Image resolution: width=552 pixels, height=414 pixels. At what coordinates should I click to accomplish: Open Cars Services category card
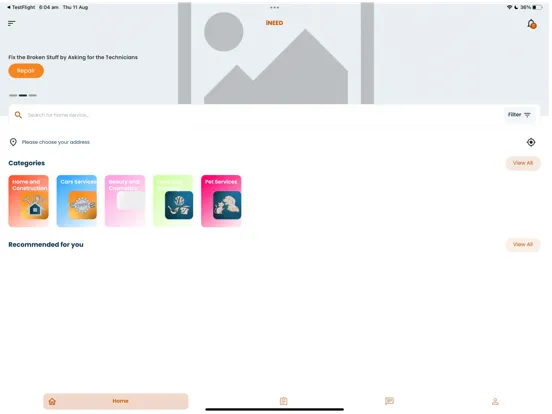(77, 201)
